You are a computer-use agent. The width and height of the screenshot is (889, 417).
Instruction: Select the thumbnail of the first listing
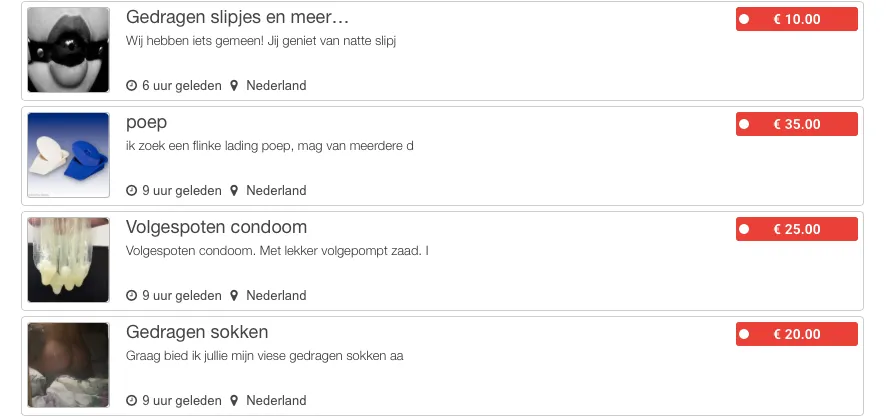coord(68,50)
